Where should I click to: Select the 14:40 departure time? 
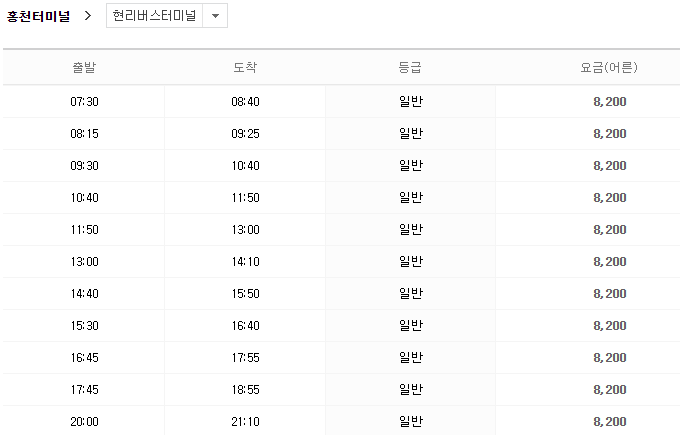[84, 294]
